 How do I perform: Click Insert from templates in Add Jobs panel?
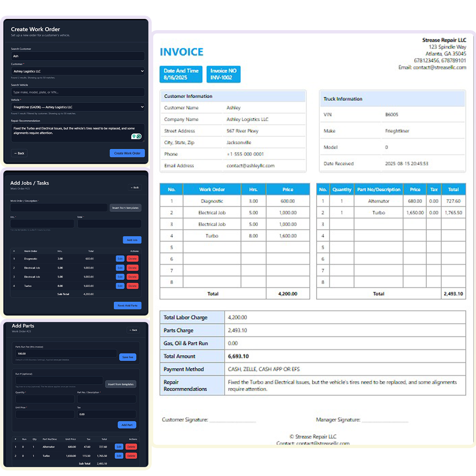click(125, 208)
